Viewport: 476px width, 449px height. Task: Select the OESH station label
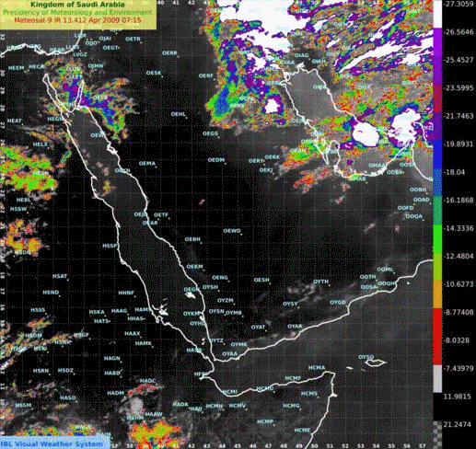pos(261,280)
